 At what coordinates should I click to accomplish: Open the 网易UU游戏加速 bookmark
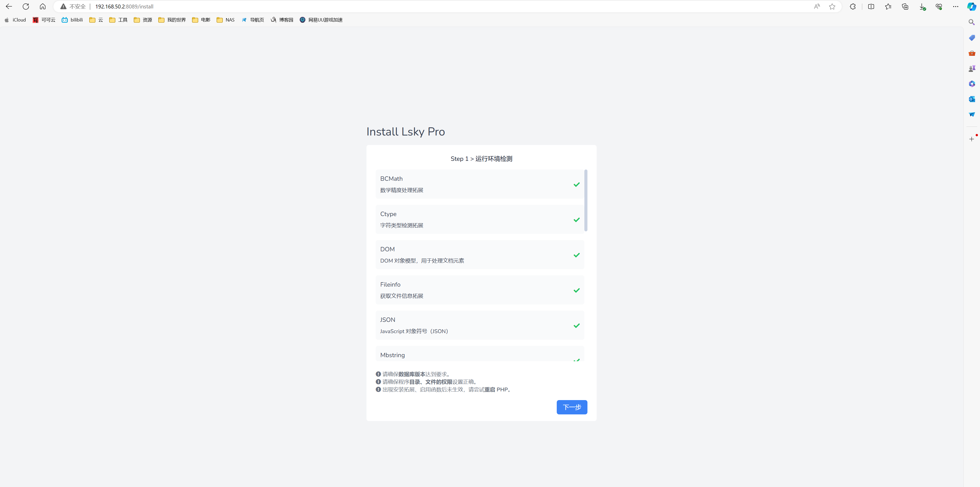(321, 20)
